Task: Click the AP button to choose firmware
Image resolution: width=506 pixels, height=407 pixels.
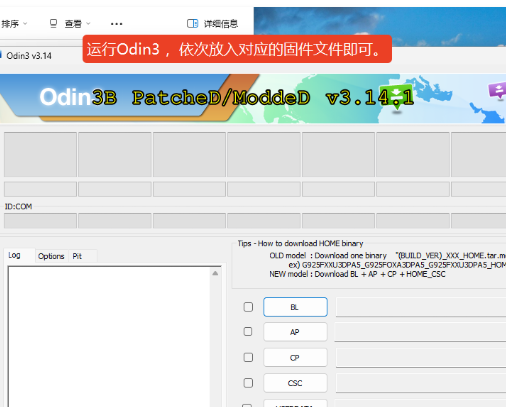Action: click(x=295, y=332)
